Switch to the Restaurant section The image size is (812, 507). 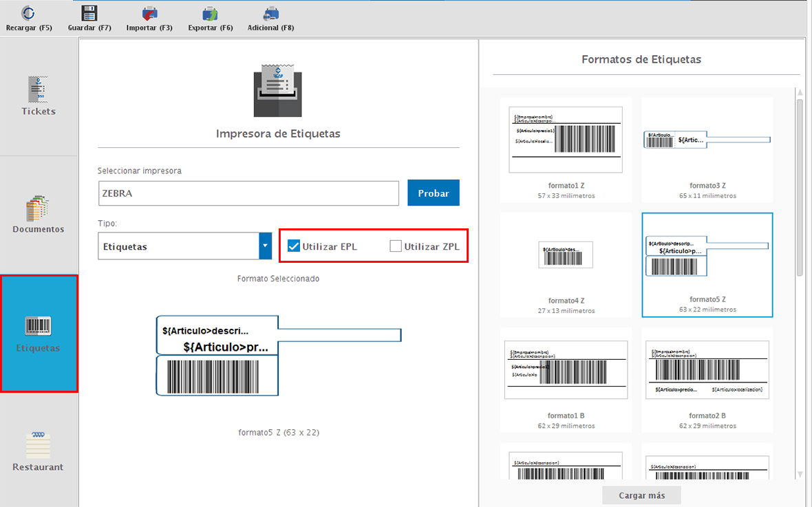tap(39, 451)
